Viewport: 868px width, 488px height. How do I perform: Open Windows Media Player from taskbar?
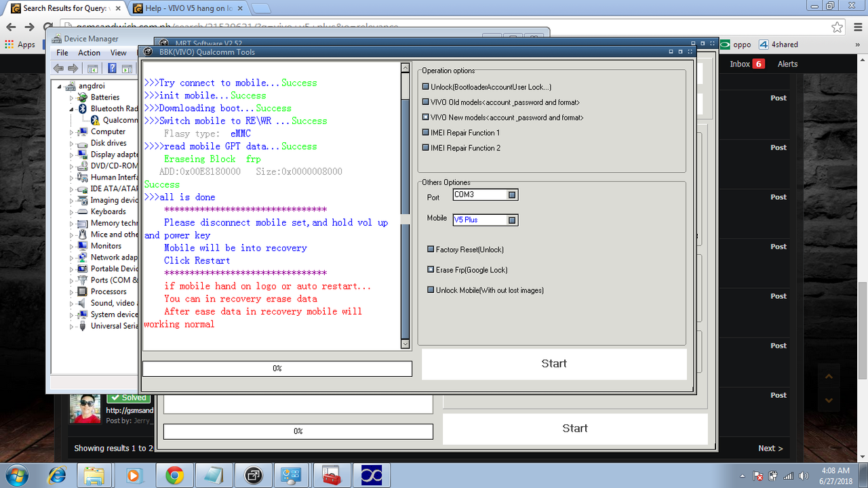[134, 475]
